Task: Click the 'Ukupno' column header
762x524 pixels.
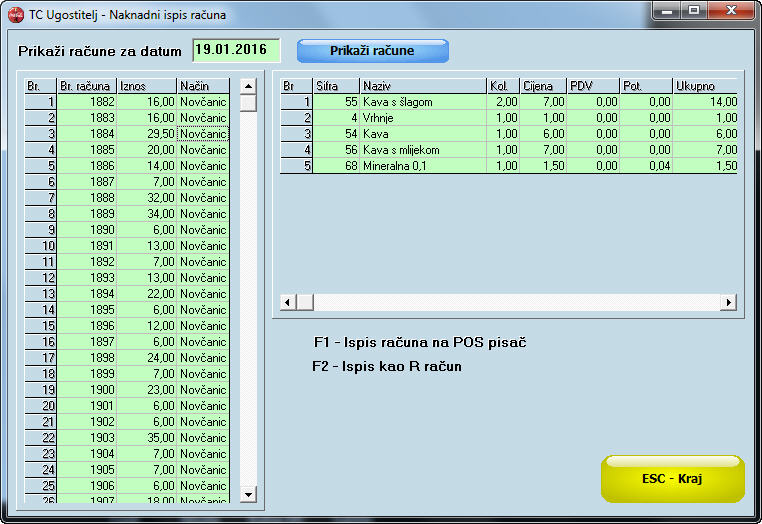Action: pos(704,86)
